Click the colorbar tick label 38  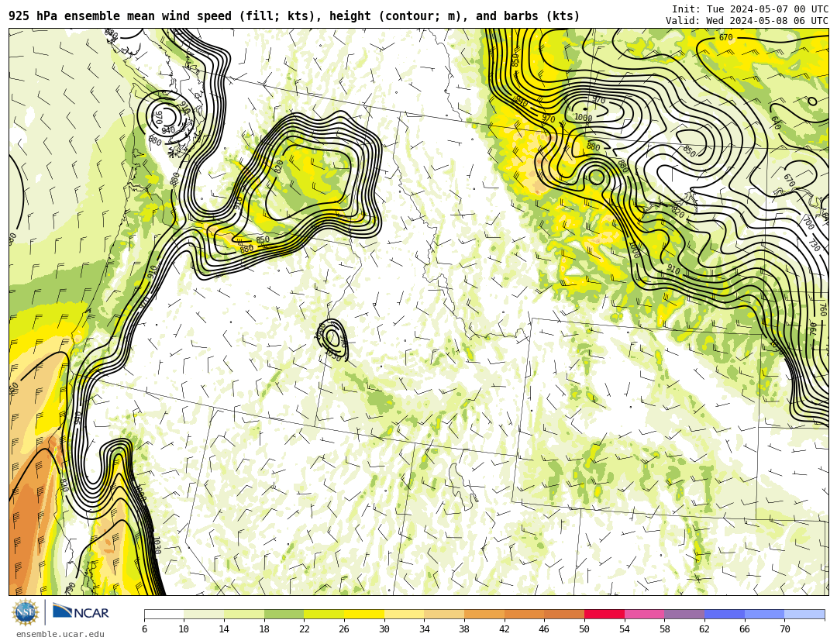[464, 629]
